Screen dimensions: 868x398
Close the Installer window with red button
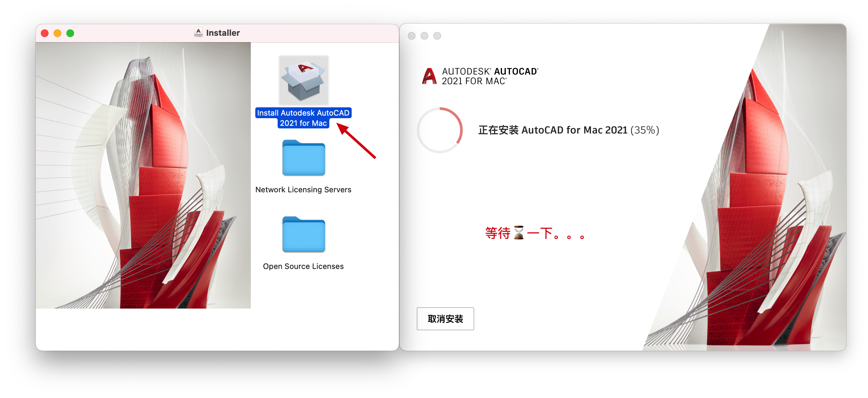coord(45,33)
